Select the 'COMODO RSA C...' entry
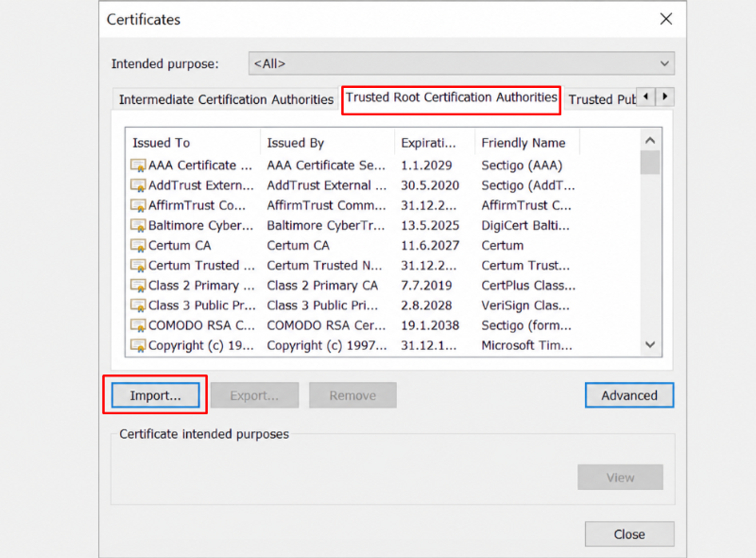 click(201, 326)
